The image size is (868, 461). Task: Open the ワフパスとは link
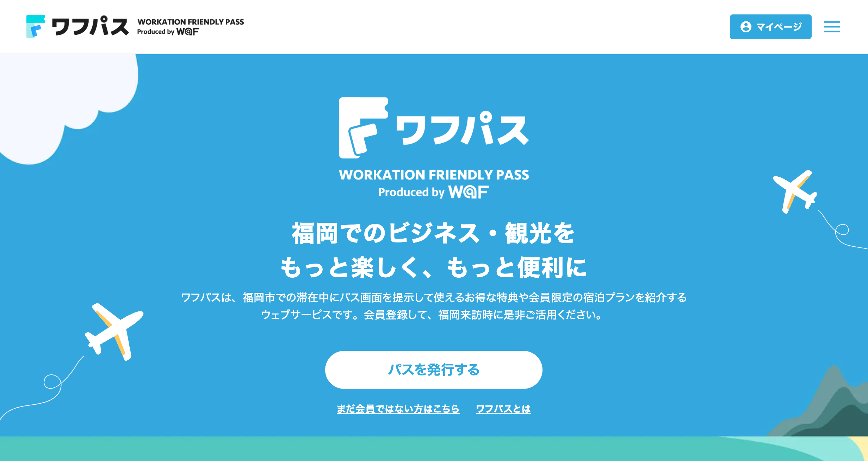click(x=503, y=409)
